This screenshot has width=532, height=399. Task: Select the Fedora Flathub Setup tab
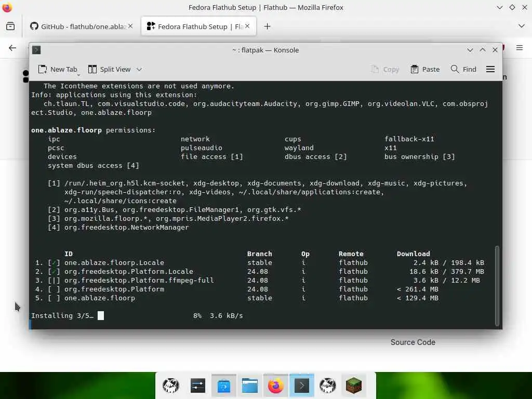pos(199,26)
